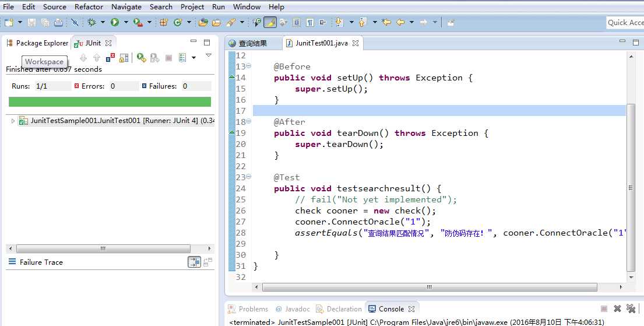The height and width of the screenshot is (326, 644).
Task: Click Remove All Terminated Launches icon
Action: point(631,309)
